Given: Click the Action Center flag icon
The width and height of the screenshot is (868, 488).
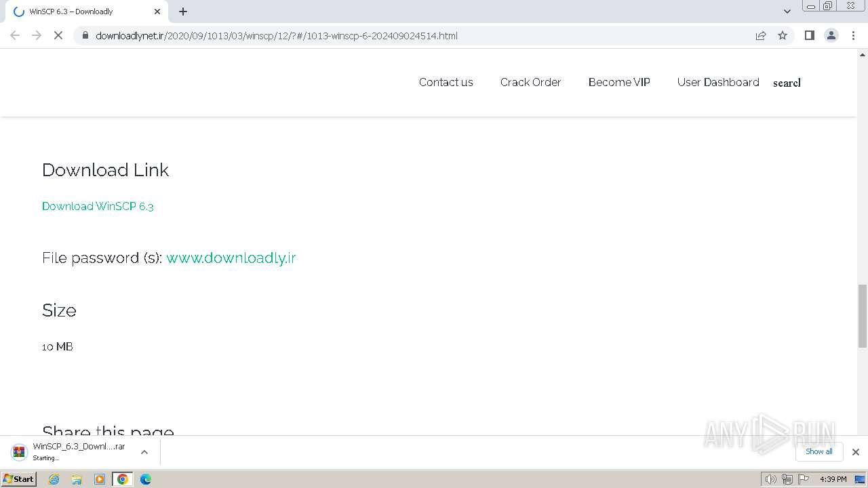Looking at the screenshot, I should pyautogui.click(x=803, y=479).
